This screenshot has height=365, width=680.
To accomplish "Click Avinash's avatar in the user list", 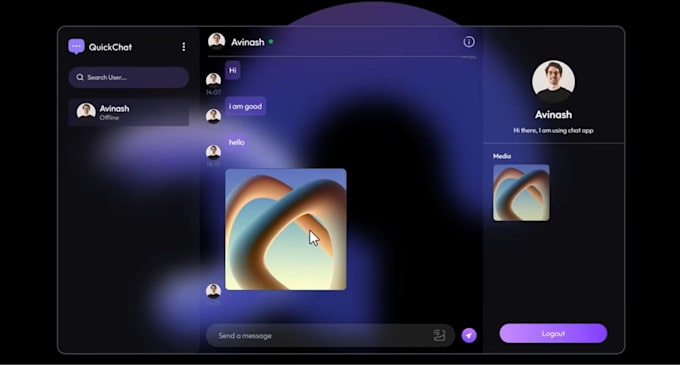I will click(86, 111).
